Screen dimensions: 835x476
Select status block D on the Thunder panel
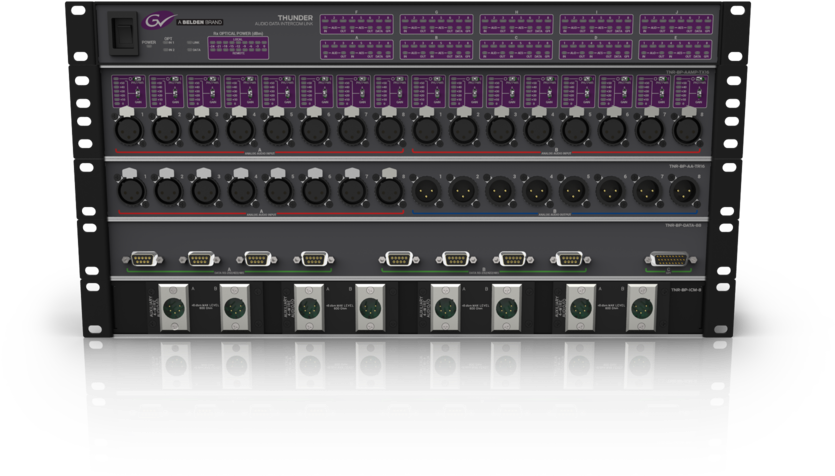click(x=596, y=50)
